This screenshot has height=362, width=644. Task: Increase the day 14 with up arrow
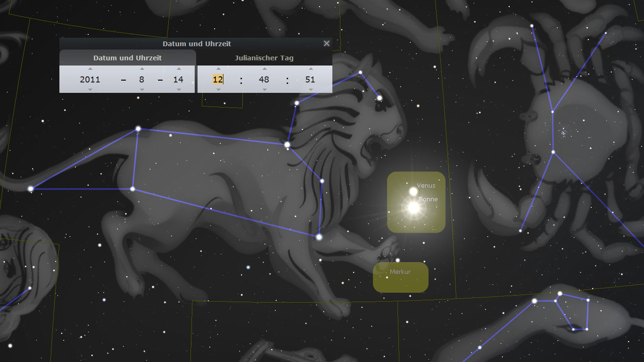[179, 69]
